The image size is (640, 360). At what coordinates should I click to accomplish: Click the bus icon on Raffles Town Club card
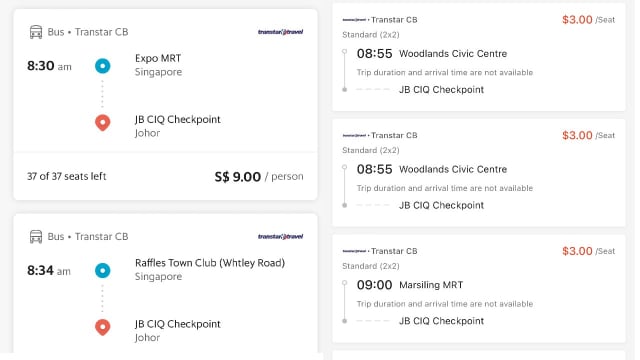click(x=36, y=236)
